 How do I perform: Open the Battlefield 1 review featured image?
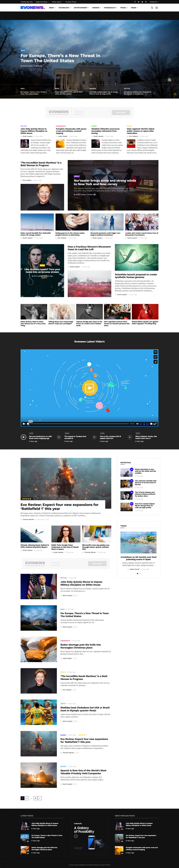coord(66,478)
